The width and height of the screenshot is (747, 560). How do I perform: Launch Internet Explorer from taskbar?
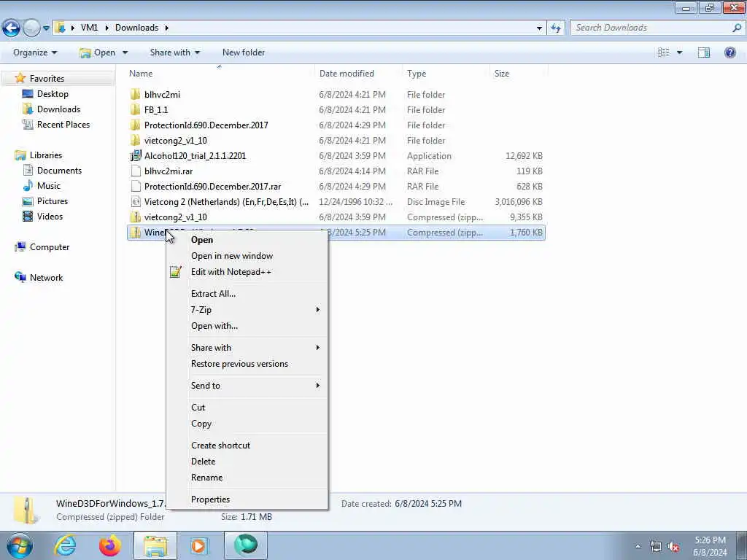point(65,545)
